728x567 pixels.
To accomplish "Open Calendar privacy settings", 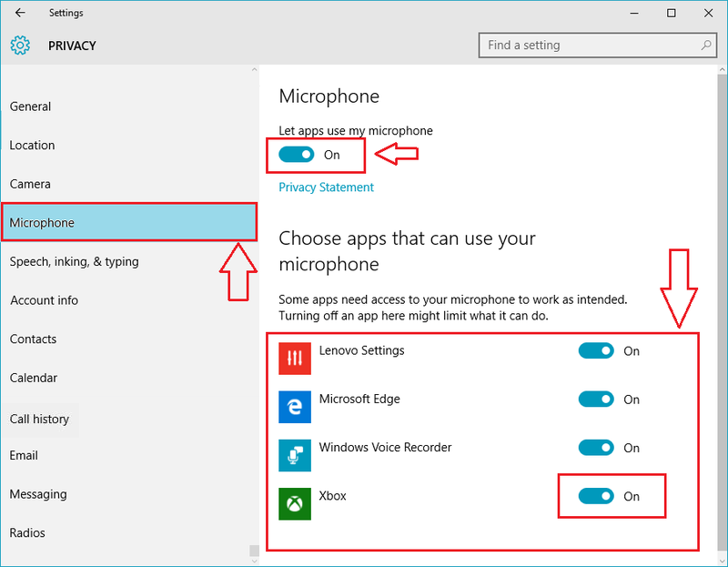I will click(129, 378).
